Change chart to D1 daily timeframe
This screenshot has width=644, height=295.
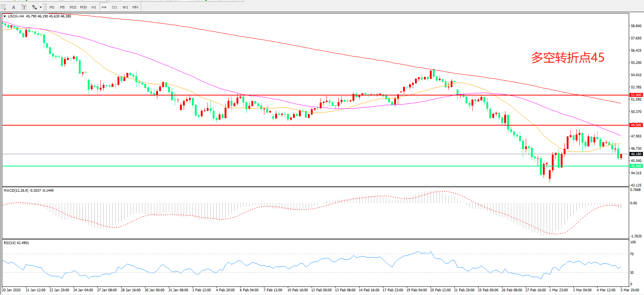(115, 7)
